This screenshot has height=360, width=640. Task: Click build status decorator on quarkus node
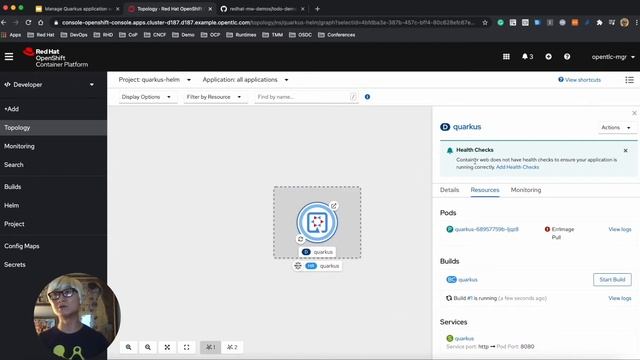click(300, 239)
